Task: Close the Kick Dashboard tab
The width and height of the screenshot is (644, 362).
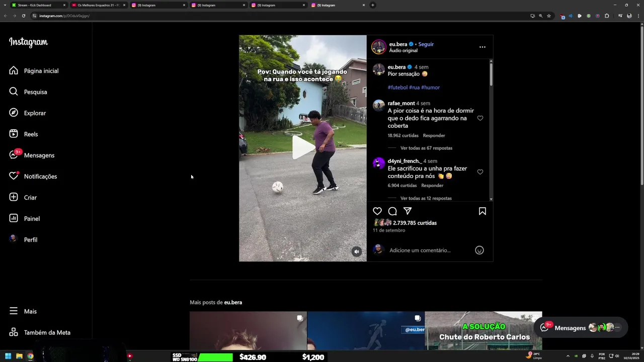Action: (x=64, y=5)
